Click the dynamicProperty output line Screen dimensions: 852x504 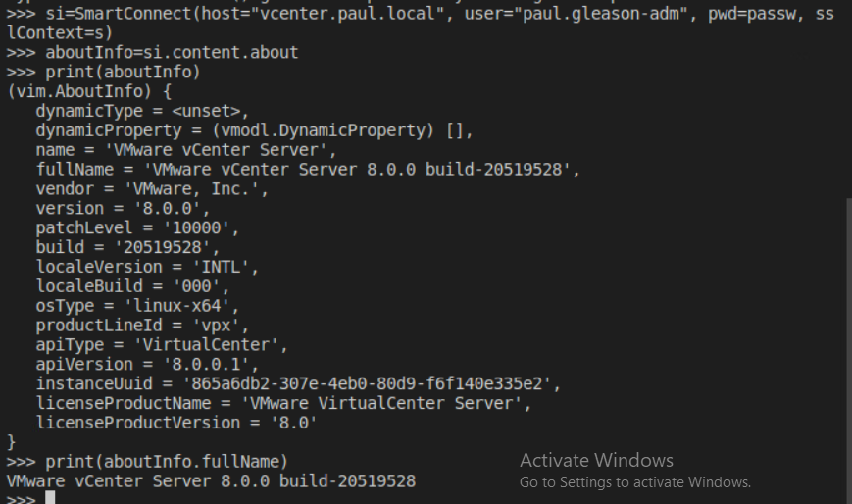click(255, 130)
